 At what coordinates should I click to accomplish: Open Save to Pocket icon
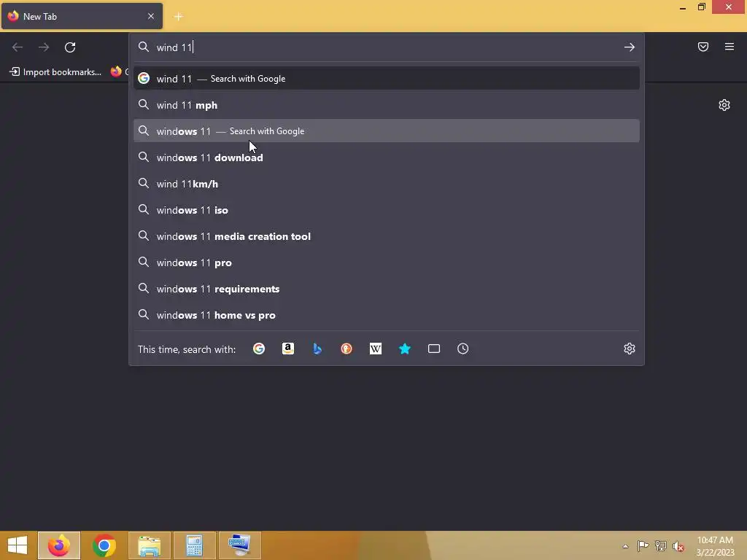[703, 47]
